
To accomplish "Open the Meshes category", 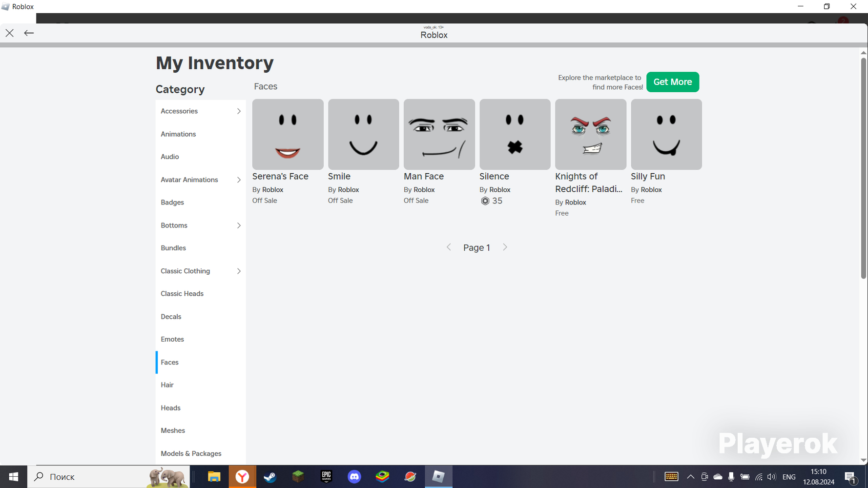I will click(201, 430).
